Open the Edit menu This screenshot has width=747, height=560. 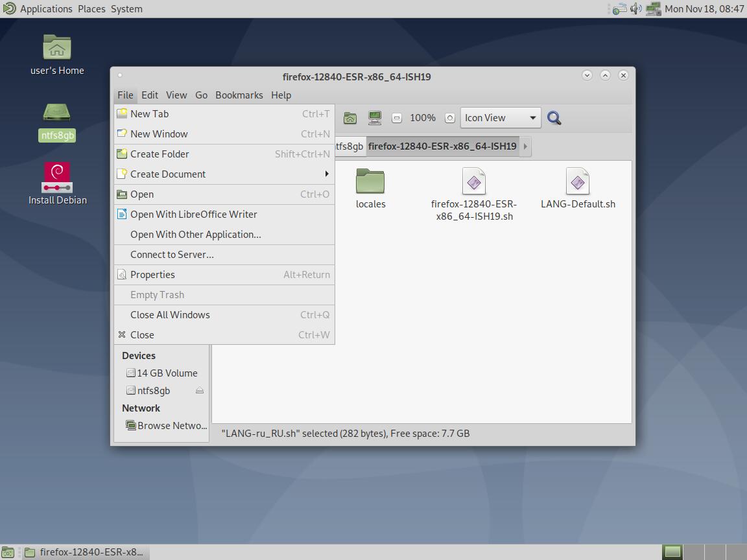click(150, 95)
